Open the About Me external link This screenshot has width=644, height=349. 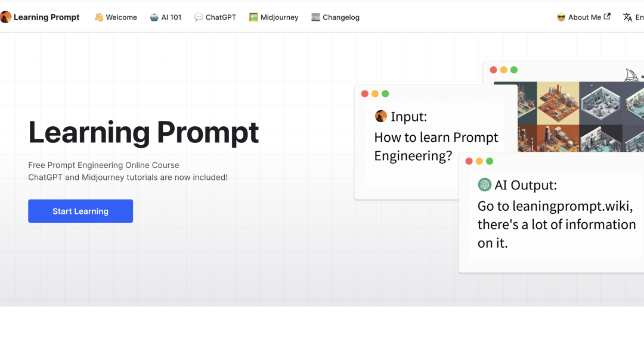[x=584, y=17]
